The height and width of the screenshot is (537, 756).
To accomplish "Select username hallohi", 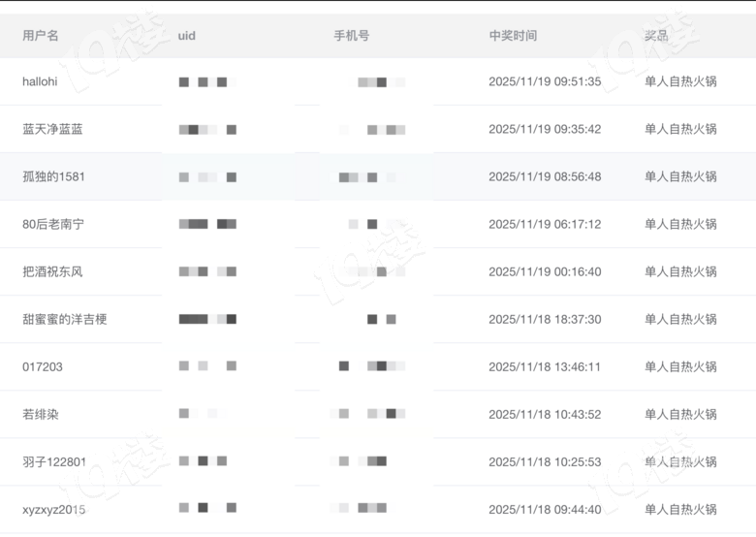I will pos(40,82).
